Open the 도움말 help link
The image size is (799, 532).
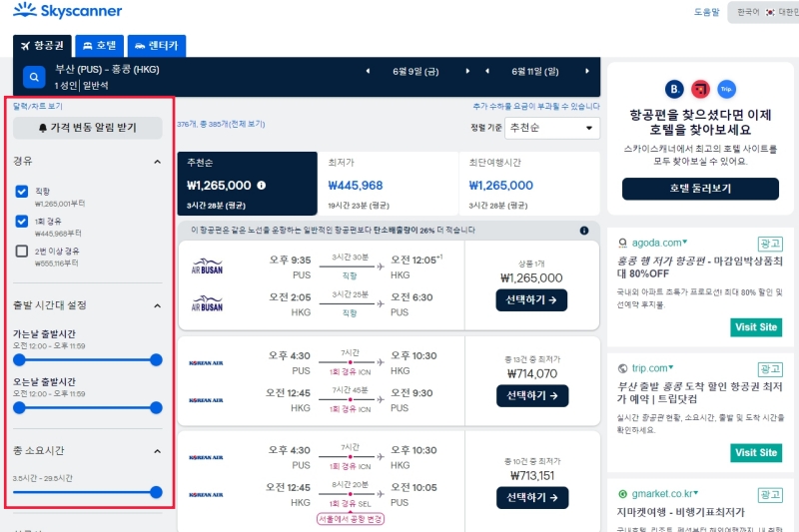point(706,12)
